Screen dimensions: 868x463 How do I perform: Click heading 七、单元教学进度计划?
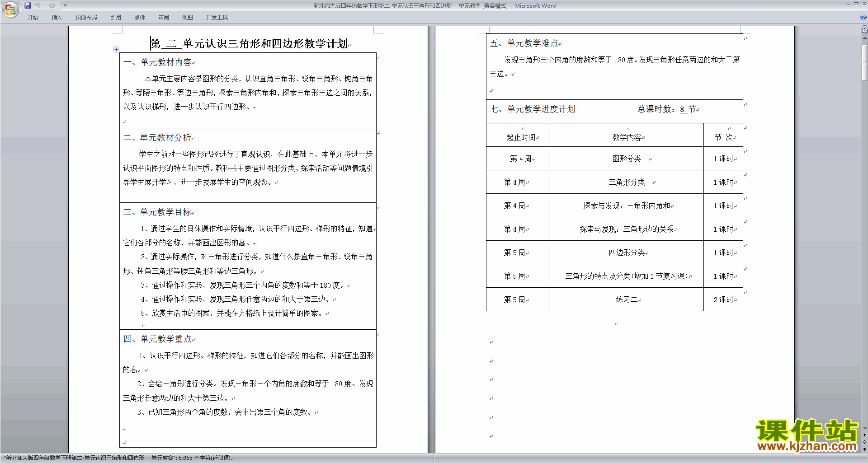tap(533, 109)
